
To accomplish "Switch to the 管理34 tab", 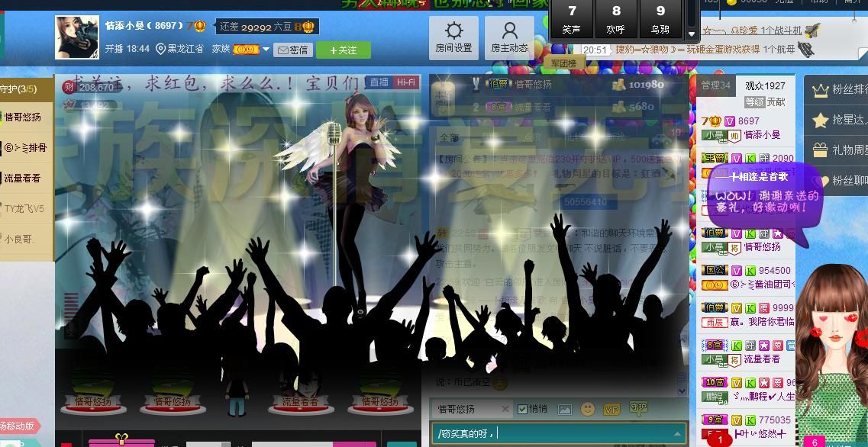I will click(715, 85).
